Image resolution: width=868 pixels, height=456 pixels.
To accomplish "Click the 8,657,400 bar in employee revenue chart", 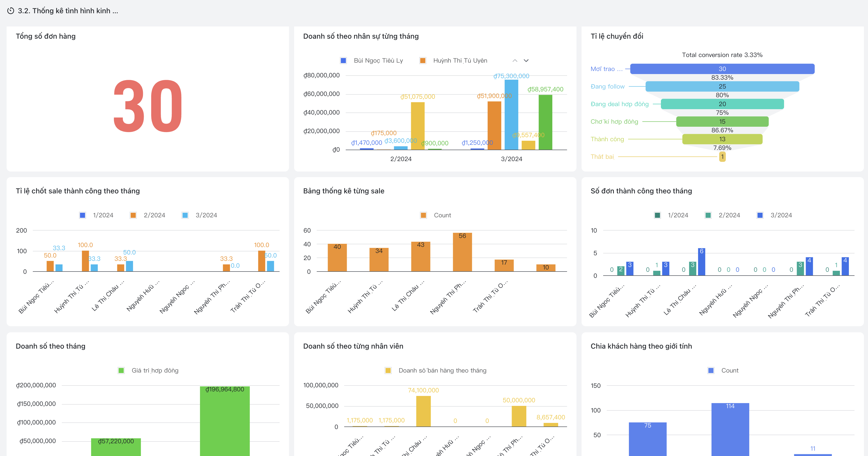I will pyautogui.click(x=551, y=425).
